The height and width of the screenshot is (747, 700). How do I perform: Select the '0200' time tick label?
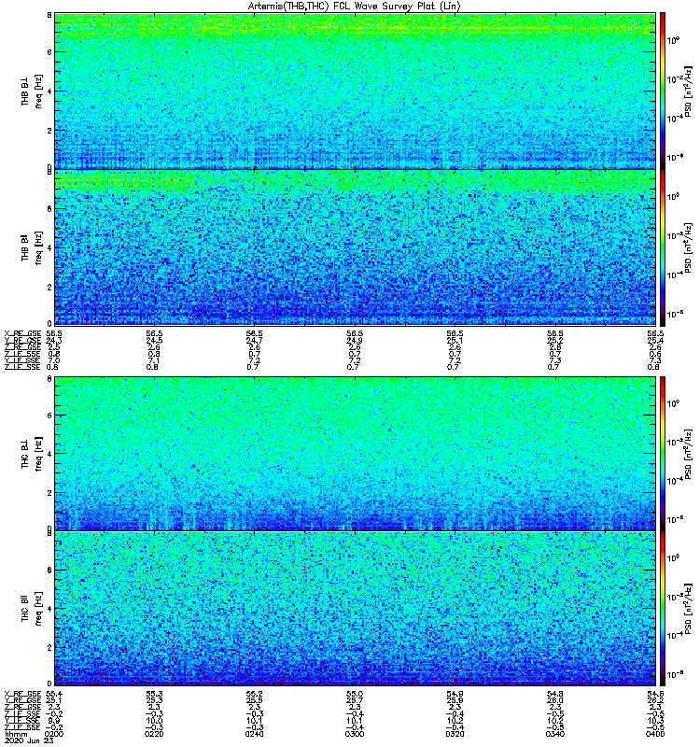[x=53, y=734]
